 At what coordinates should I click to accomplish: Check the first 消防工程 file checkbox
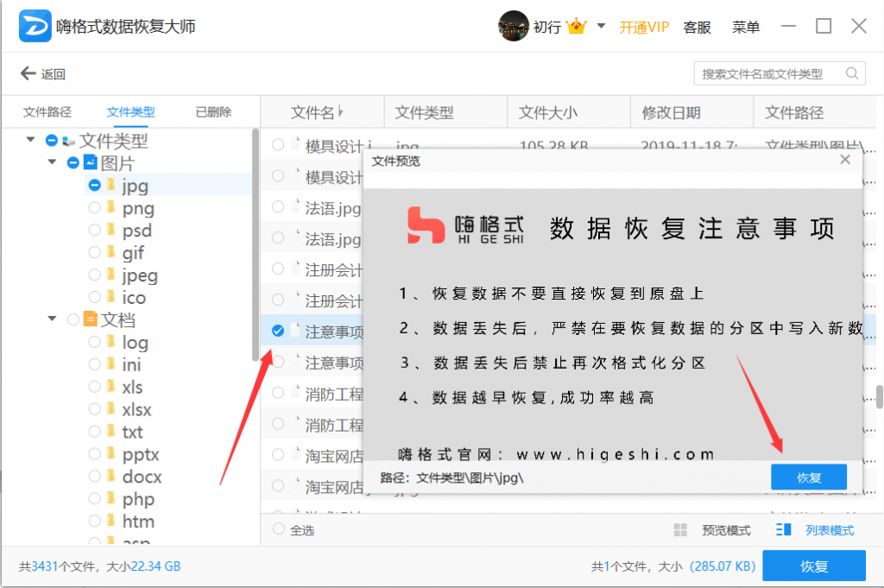277,392
